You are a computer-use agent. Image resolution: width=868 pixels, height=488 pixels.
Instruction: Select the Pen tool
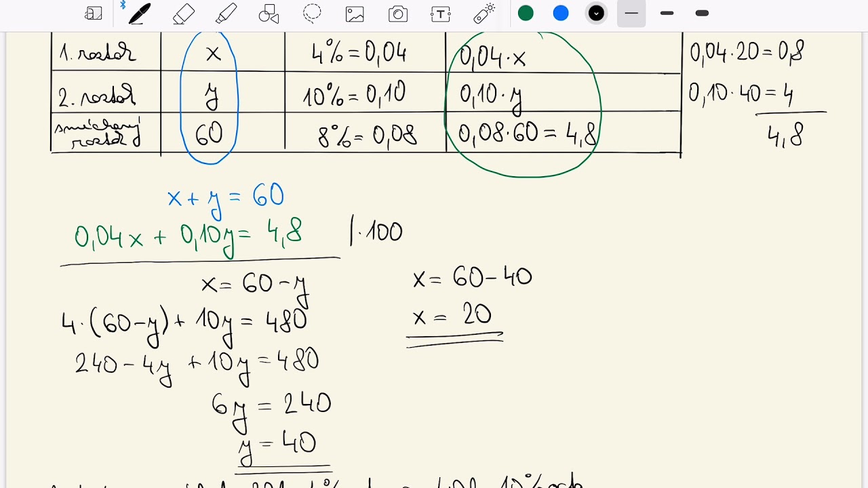tap(138, 14)
